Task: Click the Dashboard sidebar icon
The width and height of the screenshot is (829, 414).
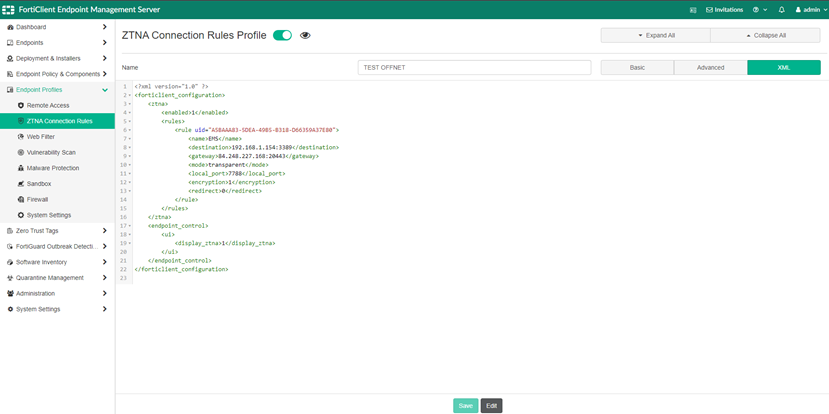Action: 10,27
